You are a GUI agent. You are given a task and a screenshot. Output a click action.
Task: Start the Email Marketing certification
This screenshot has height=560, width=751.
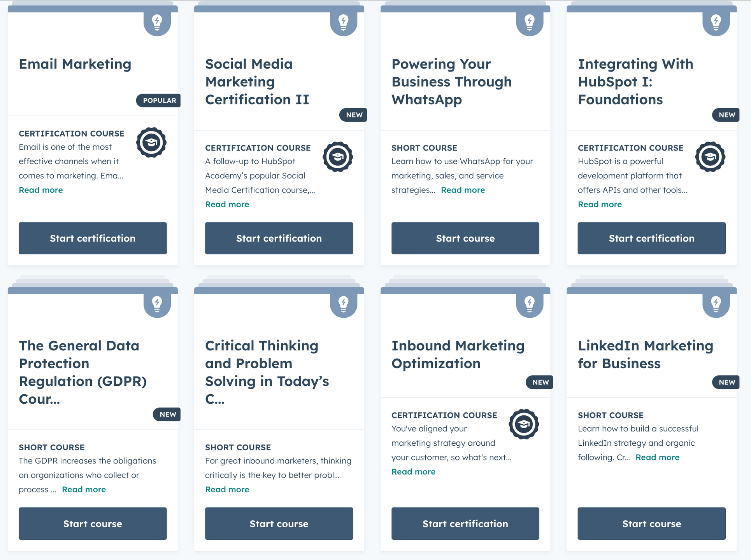click(93, 238)
